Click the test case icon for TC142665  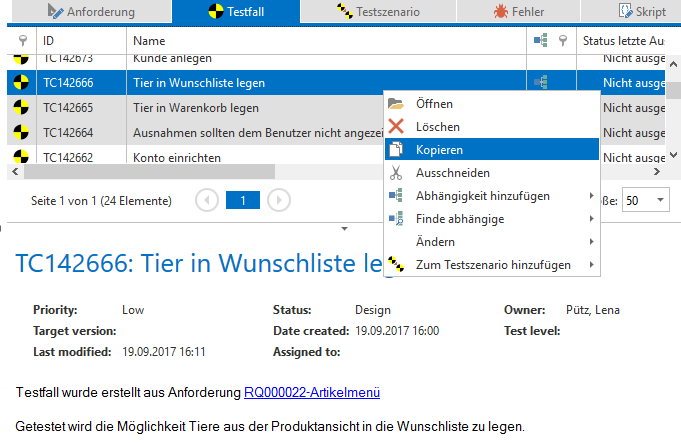20,107
